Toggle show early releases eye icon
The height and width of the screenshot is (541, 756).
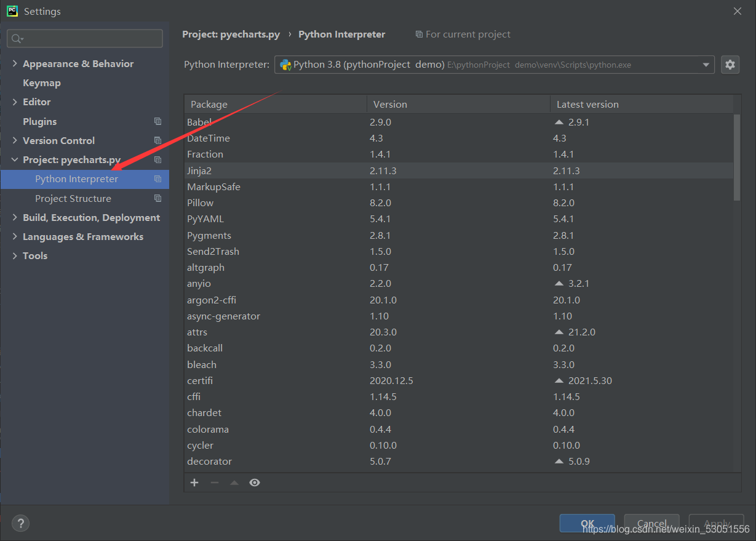[255, 483]
